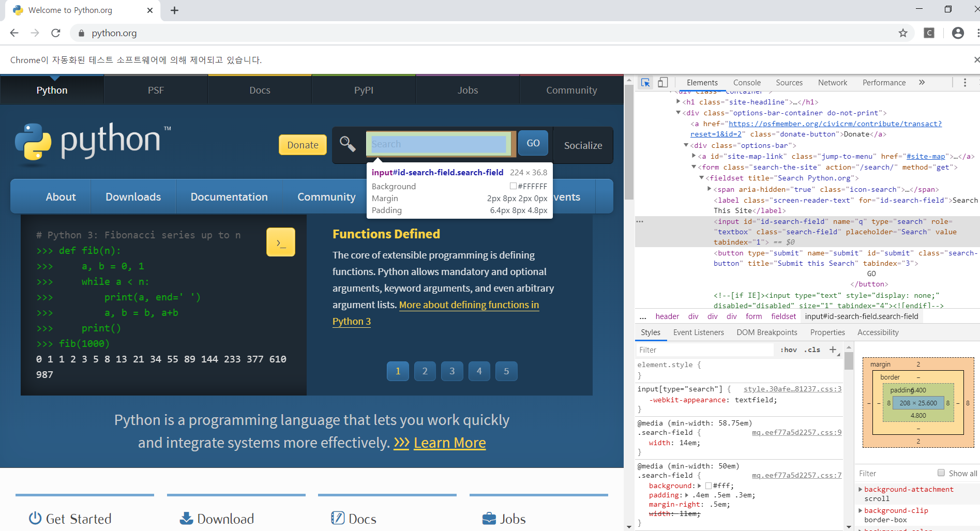This screenshot has height=531, width=980.
Task: Open the Chrome profile avatar icon
Action: [x=958, y=33]
